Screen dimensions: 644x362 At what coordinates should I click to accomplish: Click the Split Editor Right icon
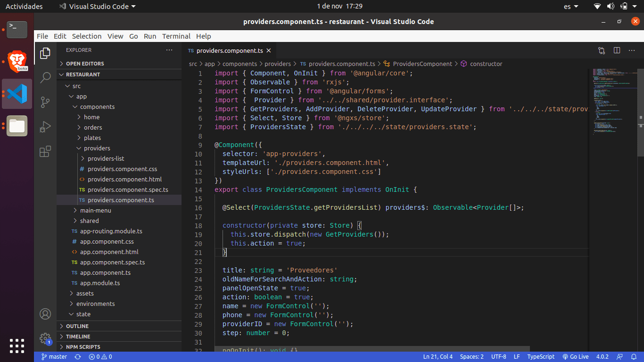pos(617,50)
